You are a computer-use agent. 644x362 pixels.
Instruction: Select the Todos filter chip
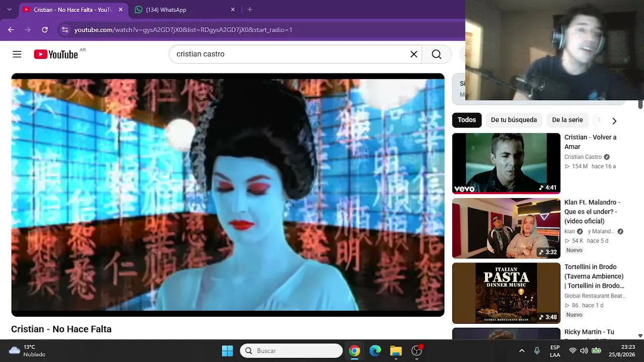(x=466, y=120)
